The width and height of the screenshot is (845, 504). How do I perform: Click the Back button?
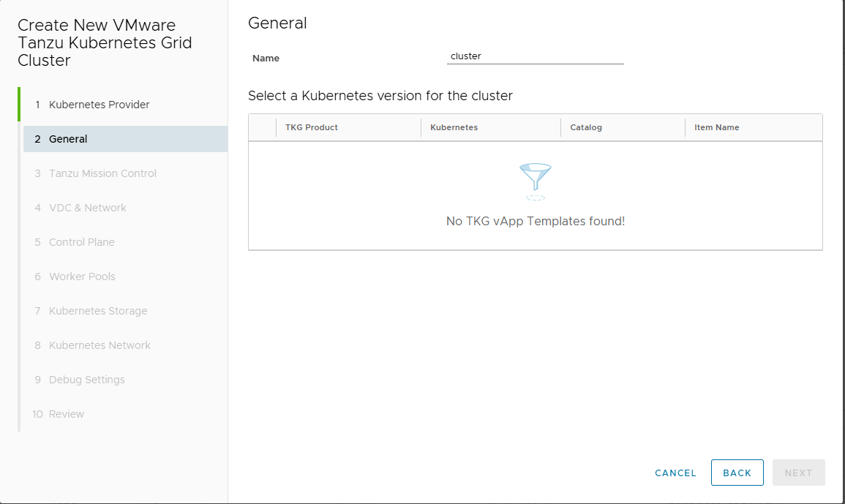[737, 473]
